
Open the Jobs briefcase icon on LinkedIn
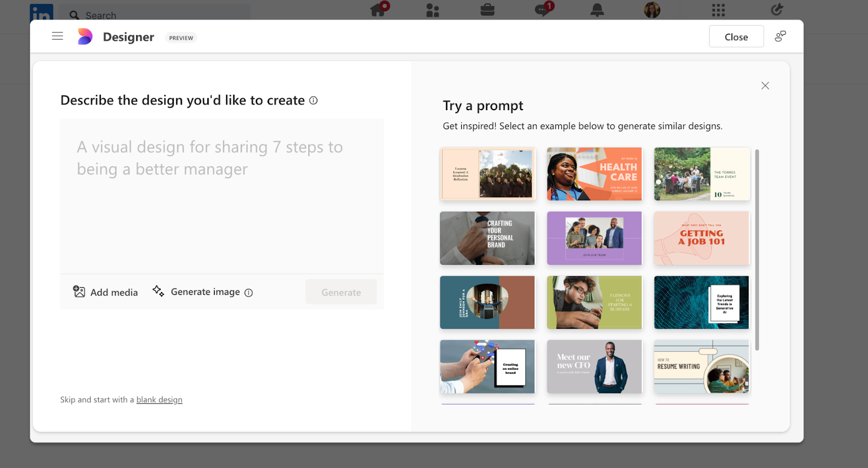[x=487, y=10]
